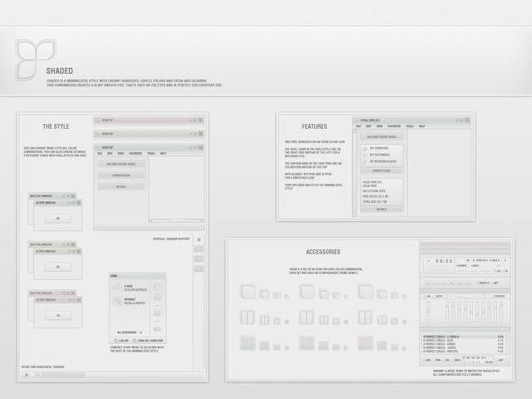Click the playlist MISC button
The width and height of the screenshot is (532, 399).
click(456, 360)
